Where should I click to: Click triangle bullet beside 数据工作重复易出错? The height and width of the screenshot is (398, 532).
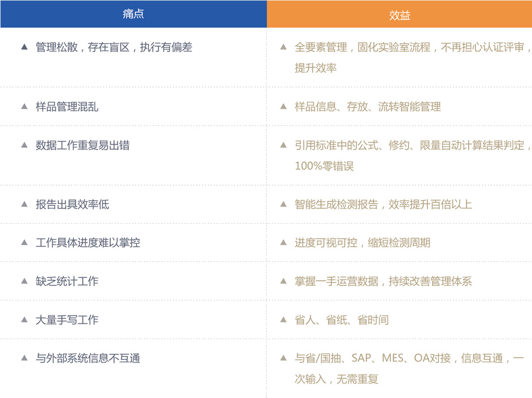tap(24, 145)
